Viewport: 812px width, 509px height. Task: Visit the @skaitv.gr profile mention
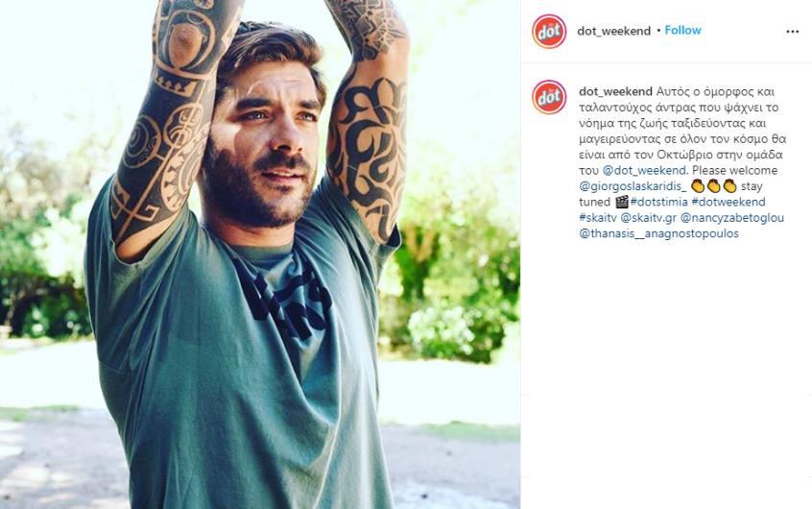(649, 218)
